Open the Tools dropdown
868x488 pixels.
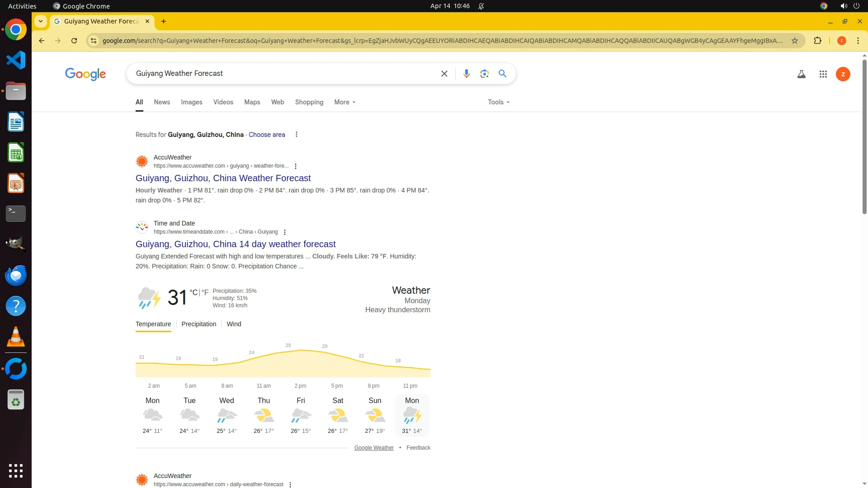(498, 102)
